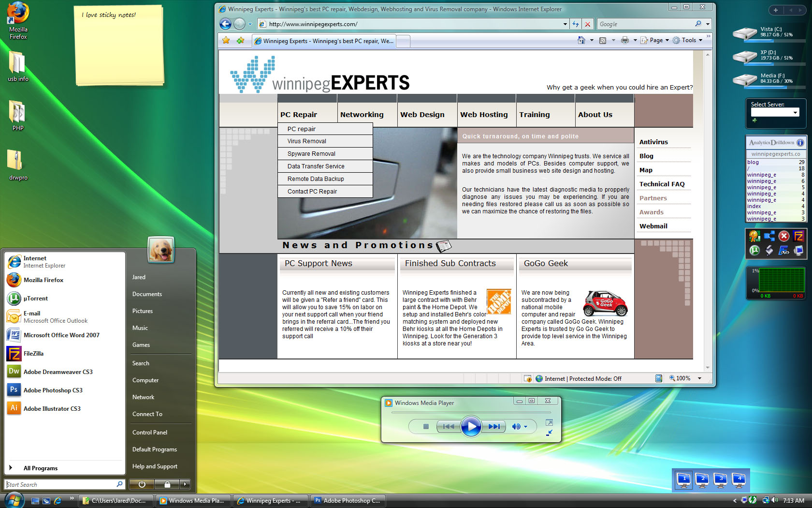This screenshot has height=508, width=812.
Task: Select Remote Data Backup menu entry
Action: click(325, 179)
